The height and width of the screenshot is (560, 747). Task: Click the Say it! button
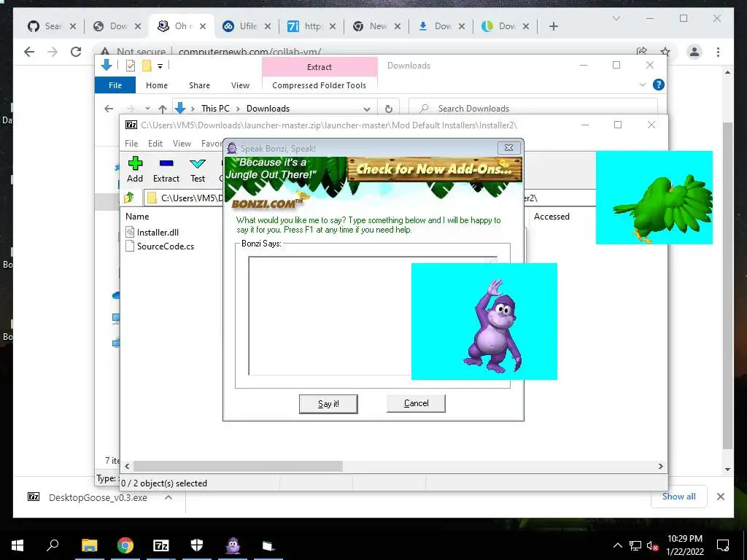(x=328, y=404)
